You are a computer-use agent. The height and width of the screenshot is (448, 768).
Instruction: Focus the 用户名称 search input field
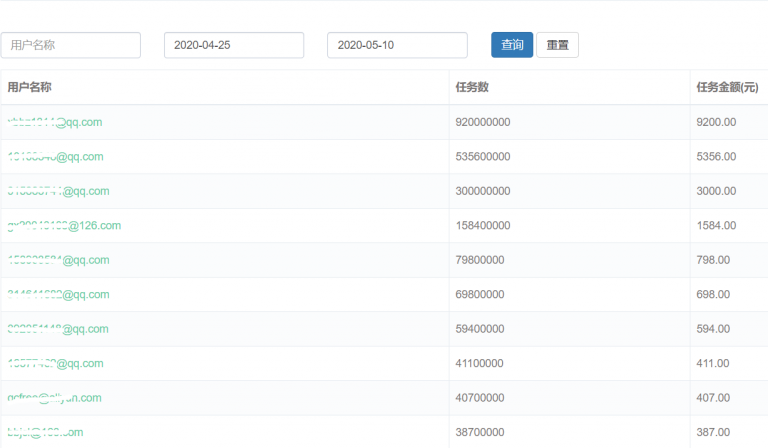coord(70,45)
